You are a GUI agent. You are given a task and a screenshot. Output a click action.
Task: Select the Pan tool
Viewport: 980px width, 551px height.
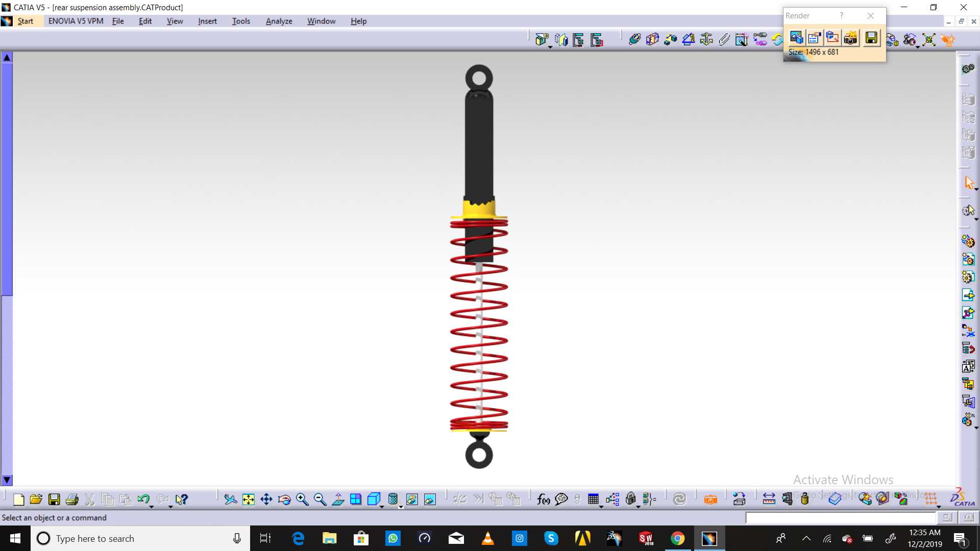pos(266,499)
